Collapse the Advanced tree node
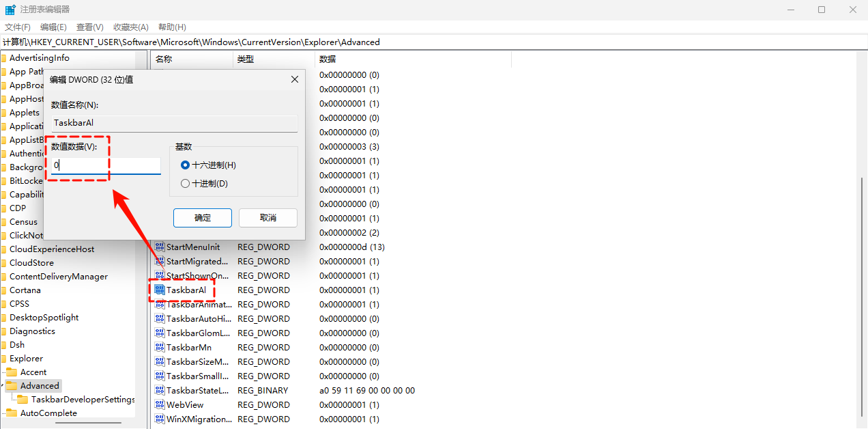The image size is (868, 429). tap(2, 386)
